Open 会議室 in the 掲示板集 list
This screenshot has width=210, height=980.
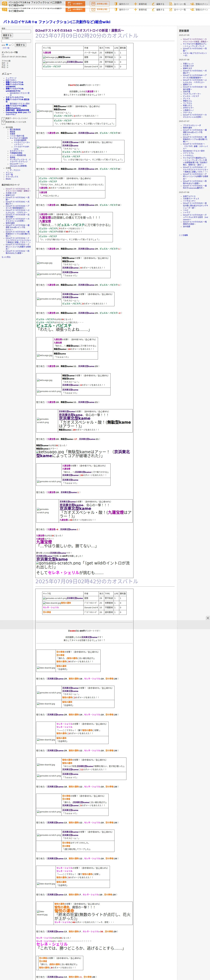coord(13,134)
